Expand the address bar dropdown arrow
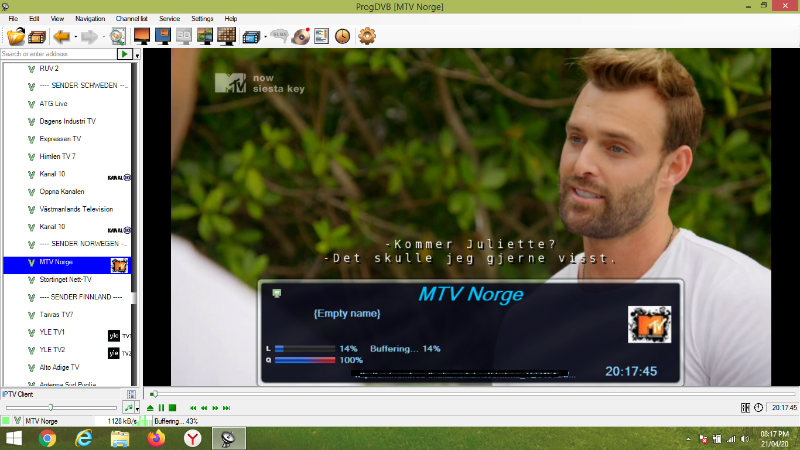Viewport: 800px width, 450px height. (x=137, y=54)
